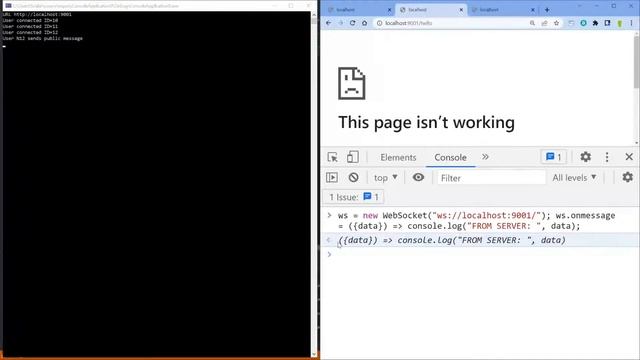Select the DevTools inspect element picker icon
The image size is (640, 360).
pyautogui.click(x=332, y=157)
